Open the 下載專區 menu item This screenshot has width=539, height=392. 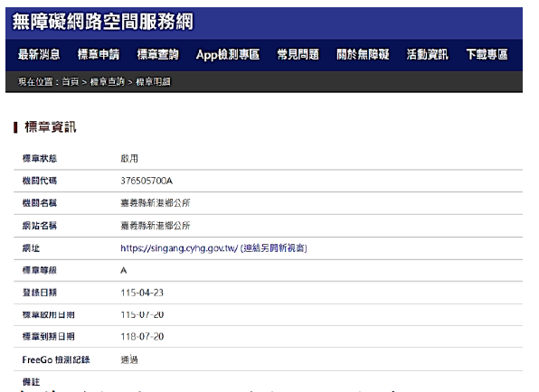487,54
